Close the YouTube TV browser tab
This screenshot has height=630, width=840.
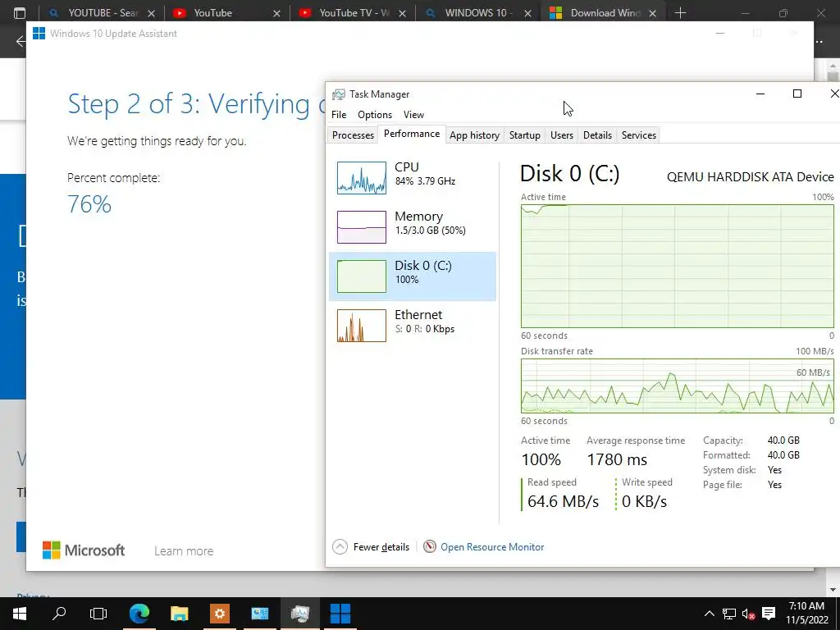pos(402,13)
